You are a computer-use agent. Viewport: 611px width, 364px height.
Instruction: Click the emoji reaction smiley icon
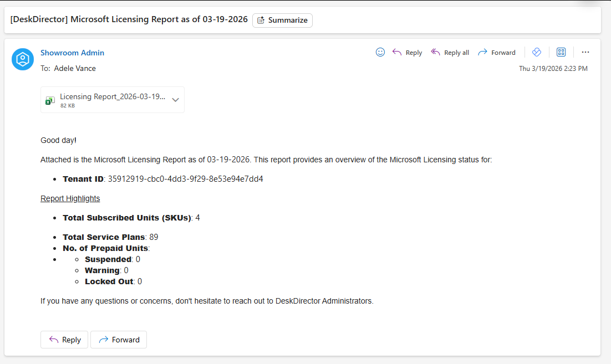(380, 52)
